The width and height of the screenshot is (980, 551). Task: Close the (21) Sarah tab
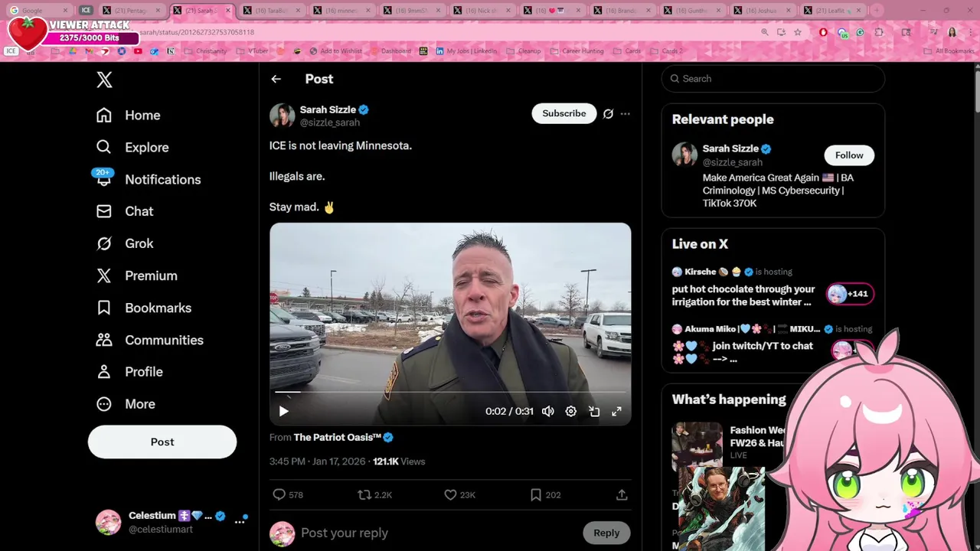pyautogui.click(x=227, y=11)
